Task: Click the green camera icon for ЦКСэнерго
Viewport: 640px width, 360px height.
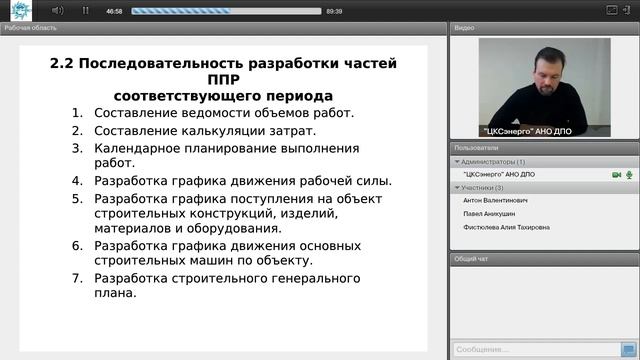Action: [x=616, y=175]
